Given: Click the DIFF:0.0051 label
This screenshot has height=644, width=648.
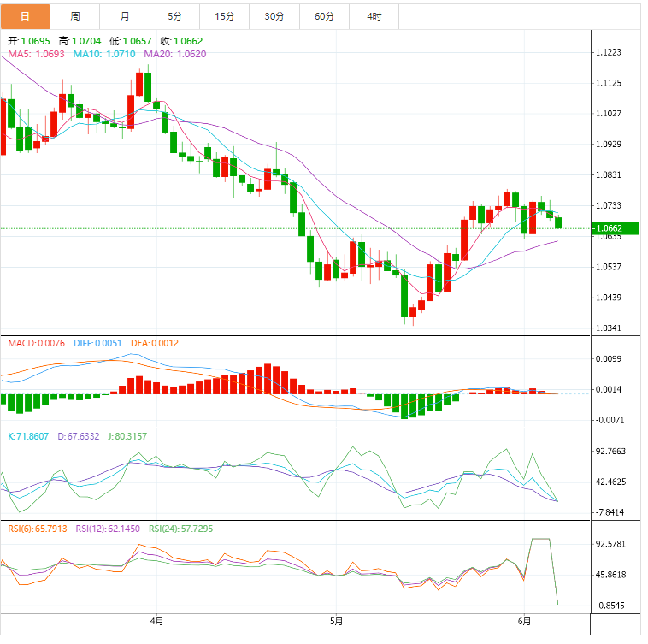Looking at the screenshot, I should 97,344.
